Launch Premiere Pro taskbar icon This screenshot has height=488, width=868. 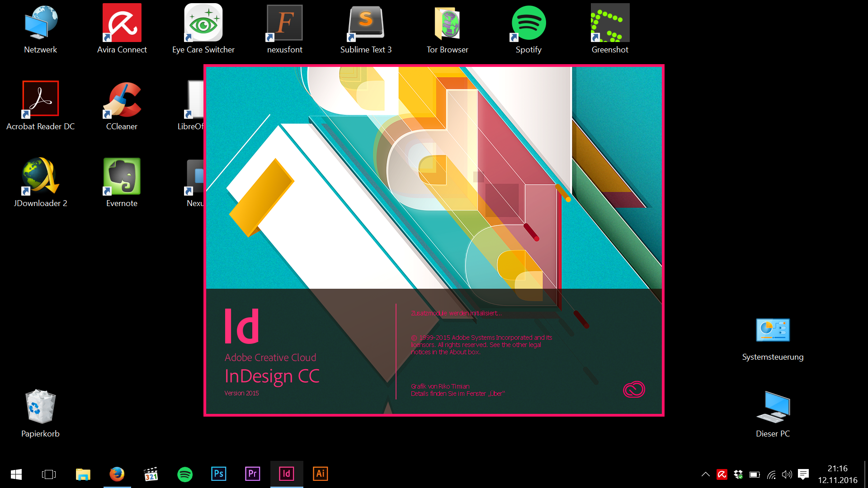click(x=252, y=474)
